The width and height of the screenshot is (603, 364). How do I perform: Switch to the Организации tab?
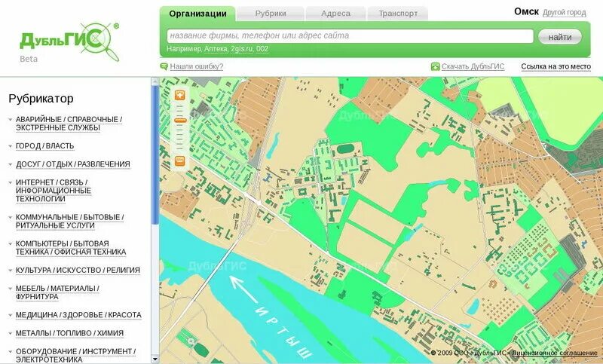[197, 14]
